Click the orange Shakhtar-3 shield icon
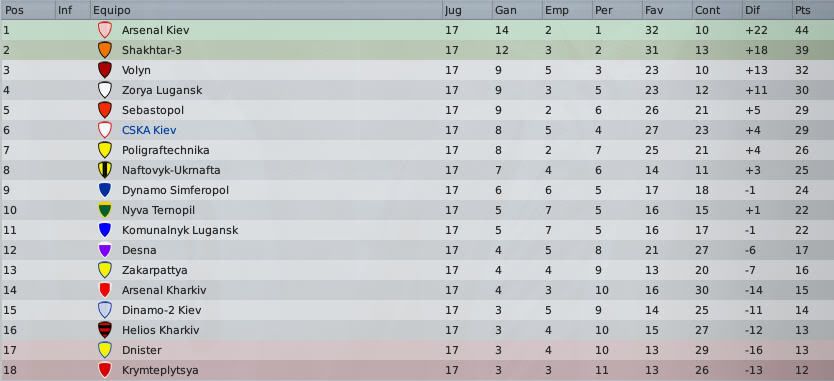 click(x=105, y=51)
